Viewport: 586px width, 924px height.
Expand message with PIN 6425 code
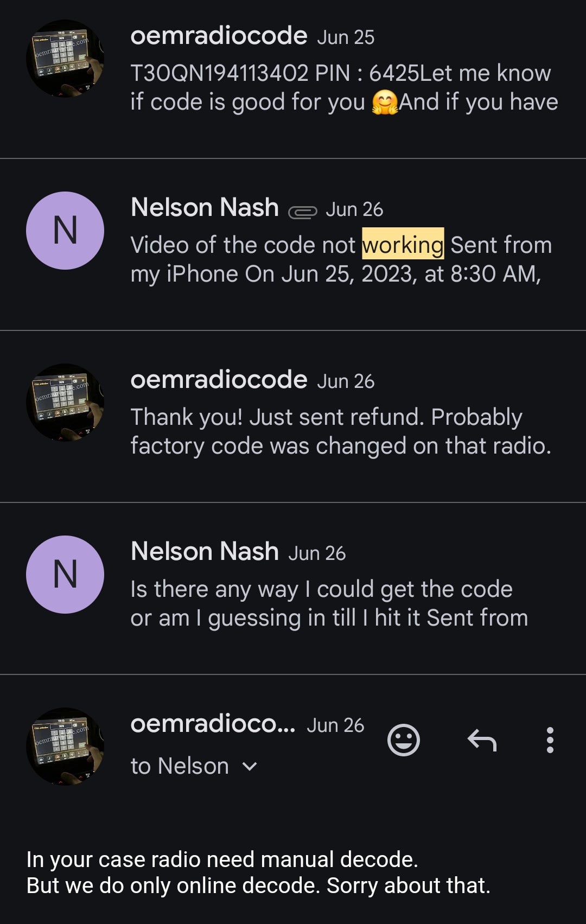344,88
